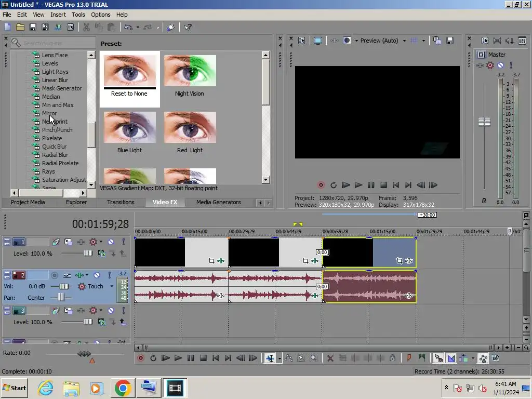Click the Cut scissors toolbar icon
This screenshot has width=532, height=399.
tap(87, 27)
